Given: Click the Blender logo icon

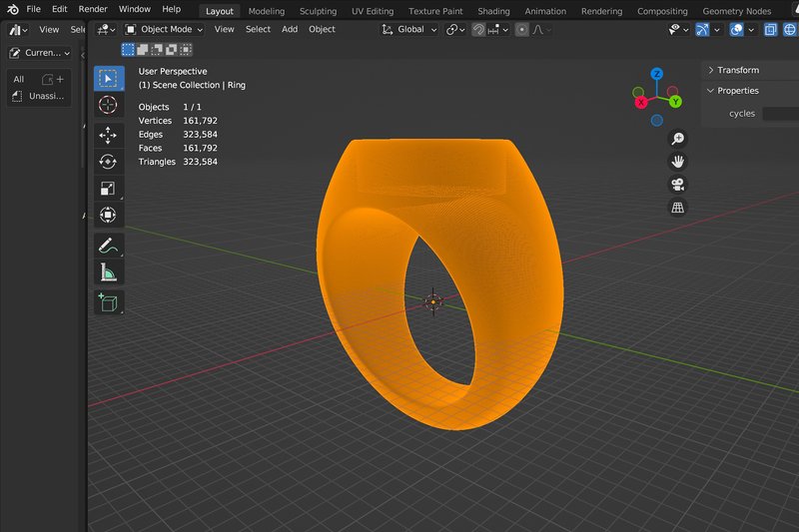Looking at the screenshot, I should point(13,9).
